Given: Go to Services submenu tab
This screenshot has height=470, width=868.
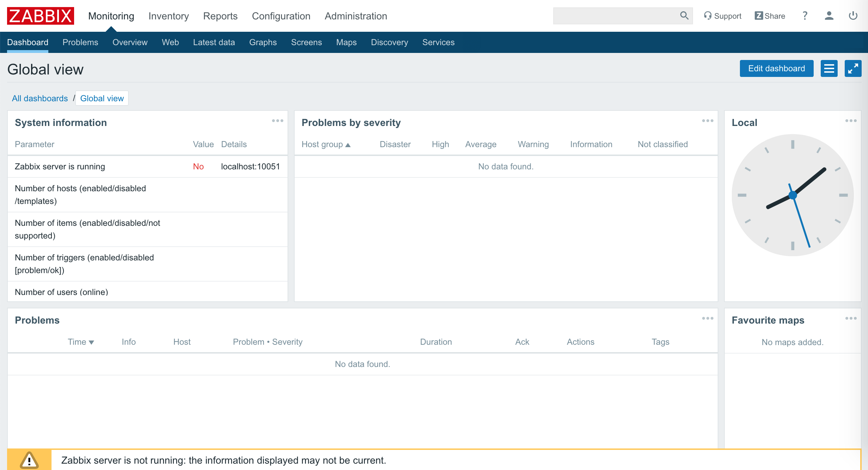Looking at the screenshot, I should coord(439,42).
